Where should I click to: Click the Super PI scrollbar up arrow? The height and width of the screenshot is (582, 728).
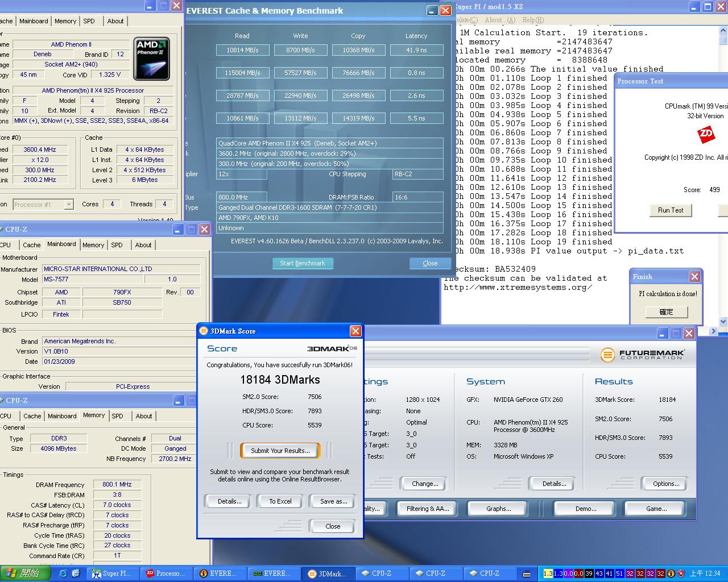(x=723, y=31)
